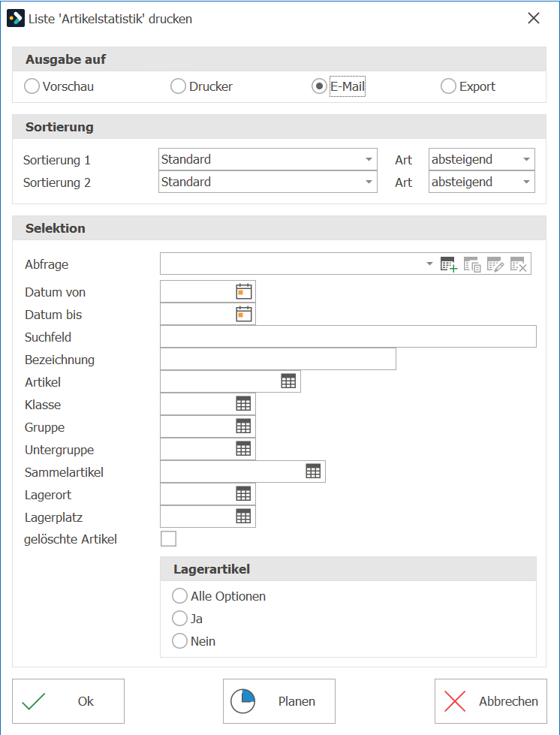Choose Nein under Lagerartikel
The width and height of the screenshot is (560, 735).
coord(194,641)
